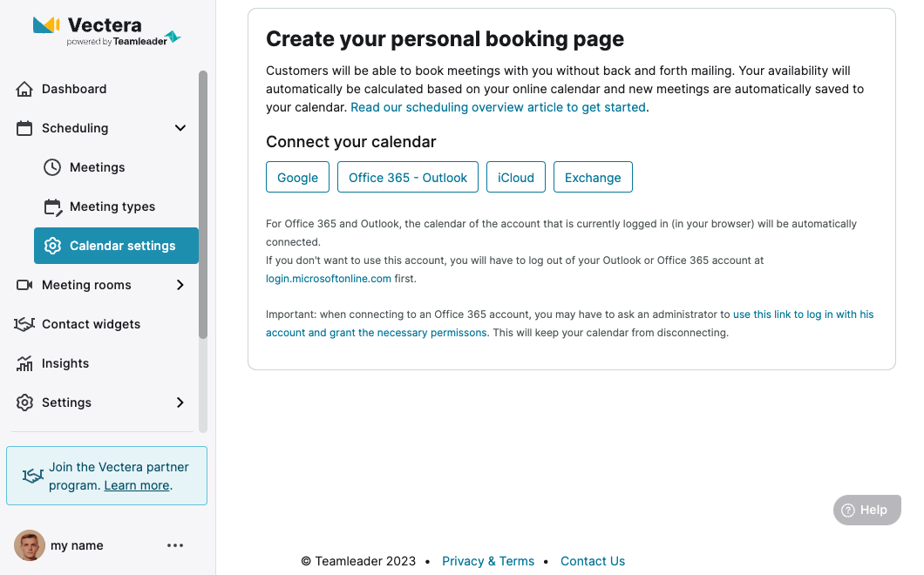Open the three-dots menu beside my name
This screenshot has height=575, width=924.
[175, 545]
